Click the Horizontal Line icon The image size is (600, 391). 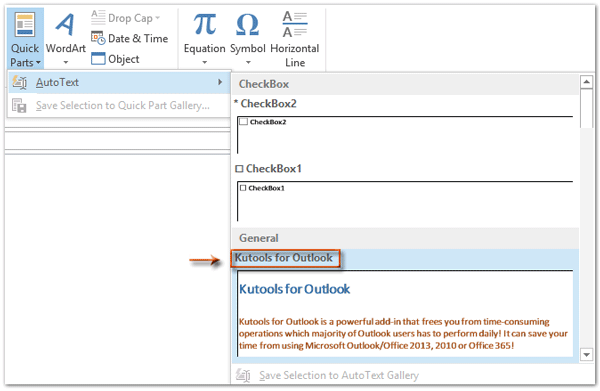(295, 24)
